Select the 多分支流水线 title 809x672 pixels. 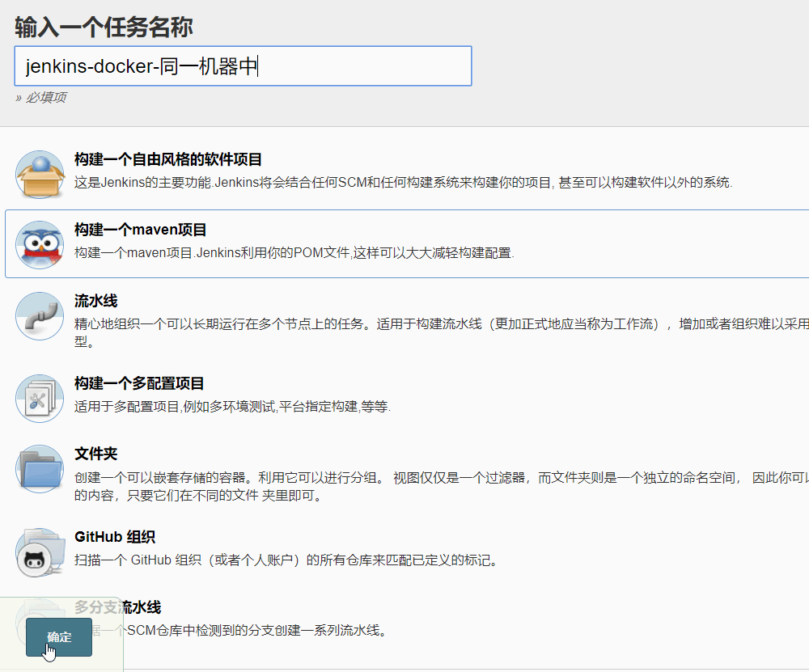(x=117, y=607)
